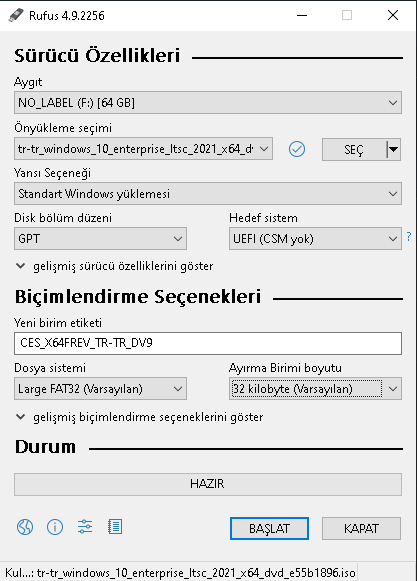Click the HAZIR status progress bar
The height and width of the screenshot is (581, 417).
[208, 484]
